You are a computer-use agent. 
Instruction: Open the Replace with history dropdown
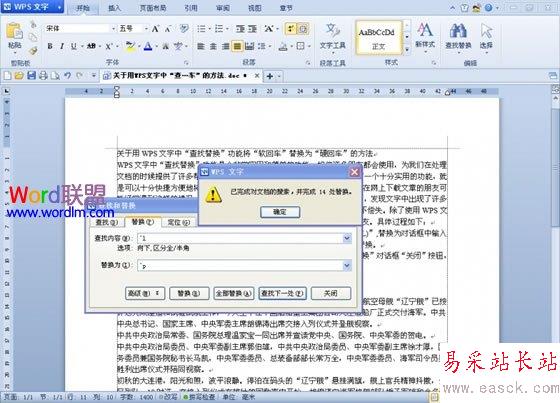pos(347,265)
